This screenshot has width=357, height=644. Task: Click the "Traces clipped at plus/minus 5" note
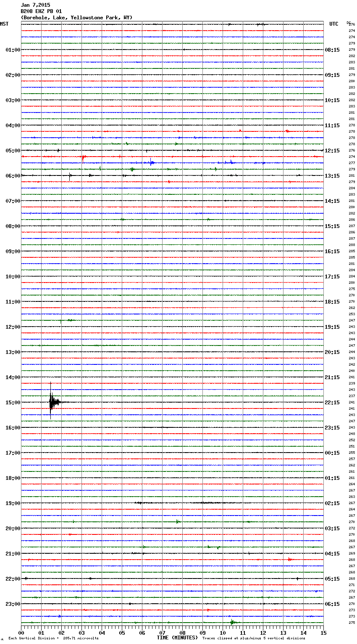click(254, 639)
